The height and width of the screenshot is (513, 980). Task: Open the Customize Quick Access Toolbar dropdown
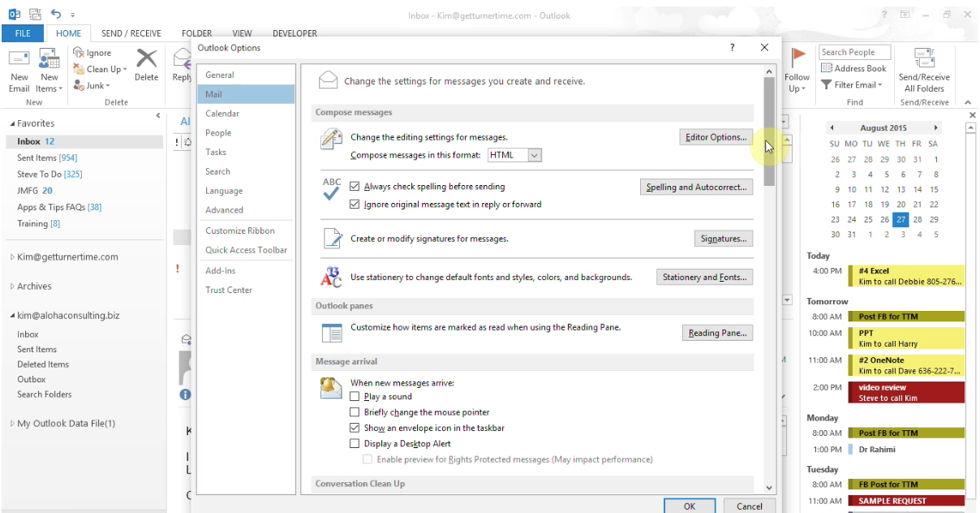(72, 15)
